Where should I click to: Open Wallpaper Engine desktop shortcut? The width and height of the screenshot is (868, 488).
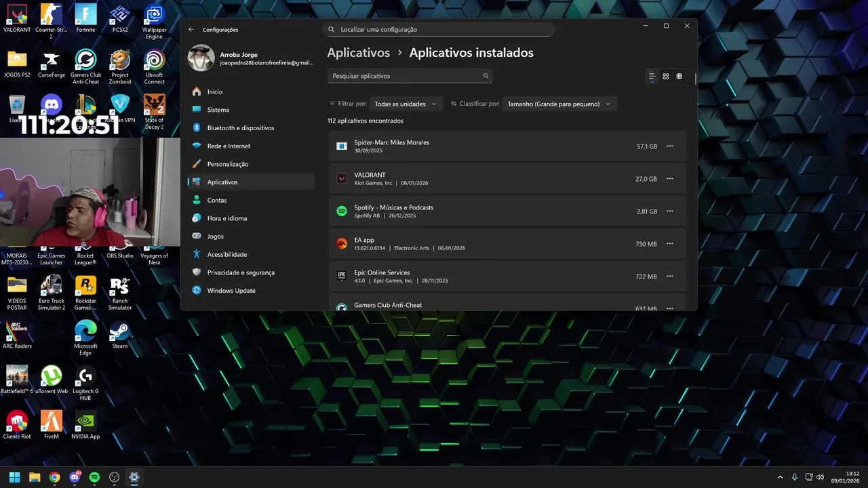click(x=155, y=22)
